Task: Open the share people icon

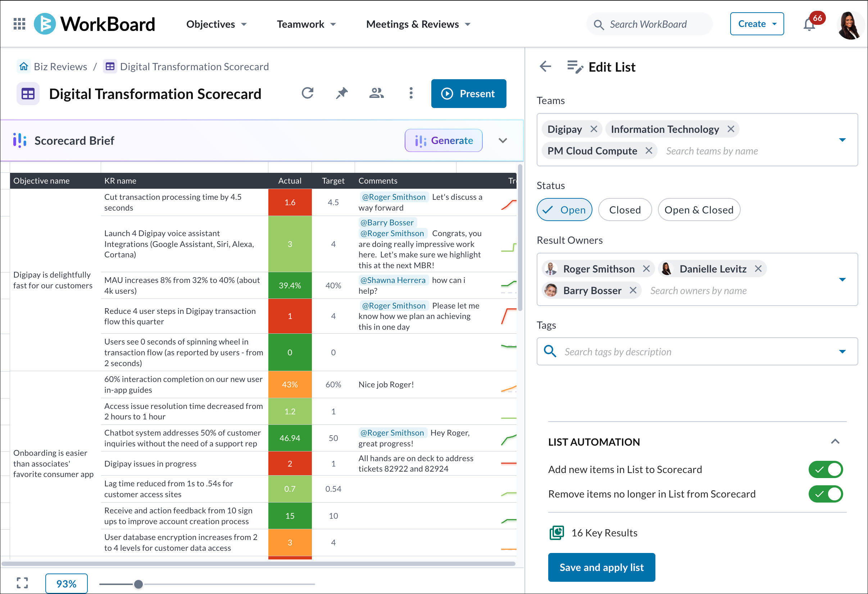Action: (x=377, y=93)
